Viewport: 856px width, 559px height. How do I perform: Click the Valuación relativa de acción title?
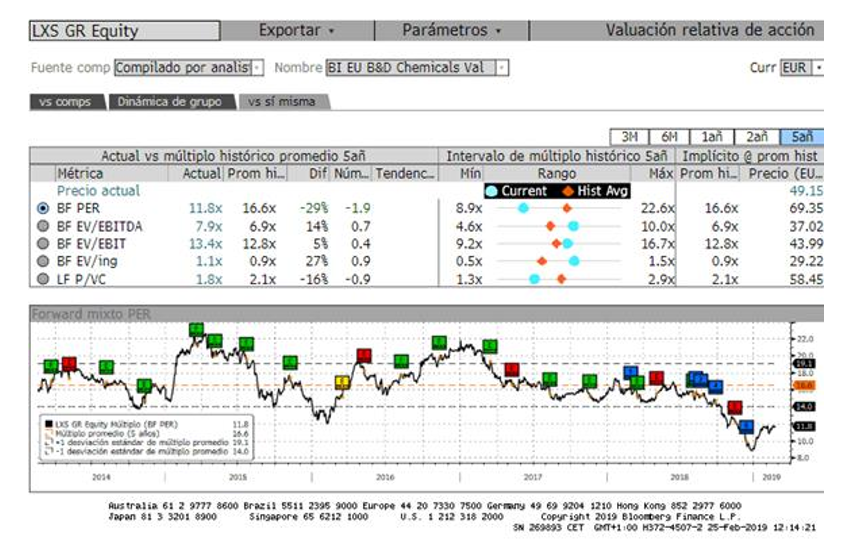point(710,30)
